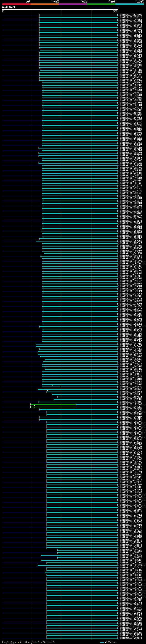Select label UniRef100_B9RB64
This screenshot has width=146, height=644.
coord(131,42)
